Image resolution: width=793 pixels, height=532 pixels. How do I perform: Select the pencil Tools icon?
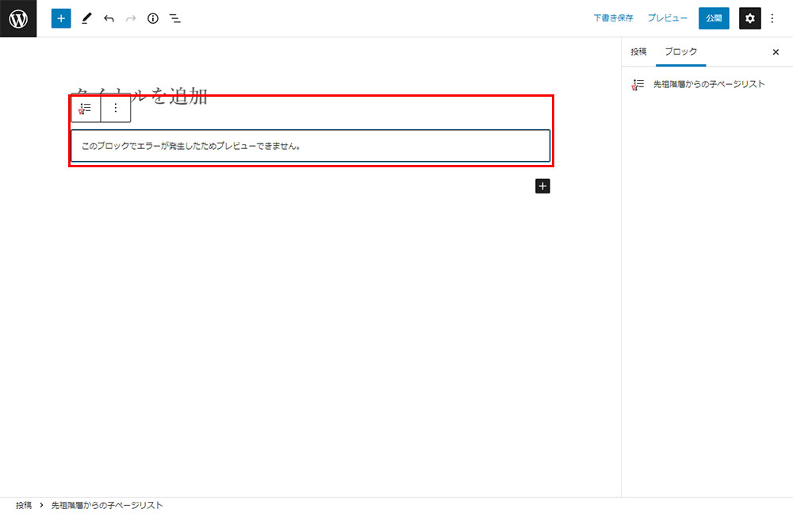86,18
